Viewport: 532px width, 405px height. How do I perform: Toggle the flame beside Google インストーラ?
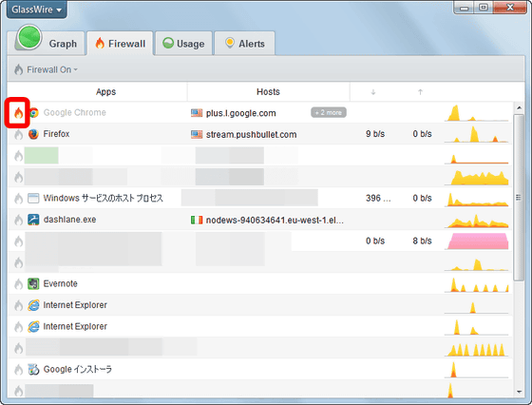point(18,370)
